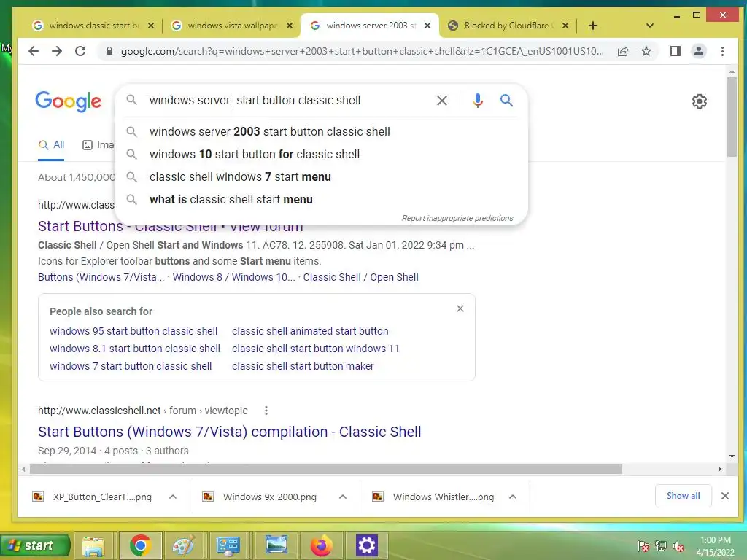This screenshot has width=747, height=560.
Task: Search 'classic shell start button maker'
Action: [x=303, y=366]
